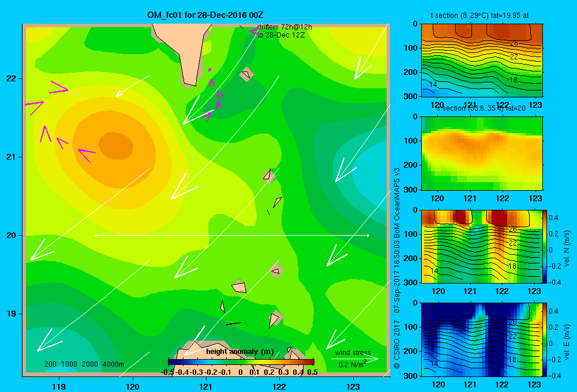Click the height anomaly colorbar on main map

tap(241, 362)
